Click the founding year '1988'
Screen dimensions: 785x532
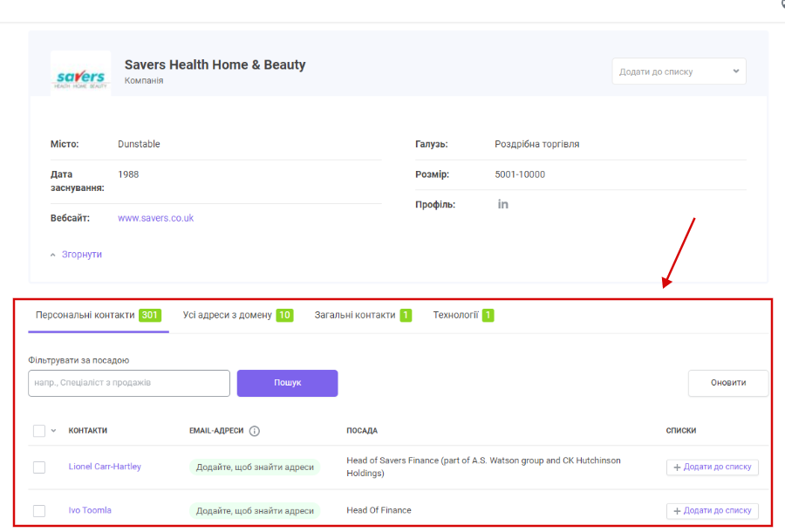pos(128,174)
